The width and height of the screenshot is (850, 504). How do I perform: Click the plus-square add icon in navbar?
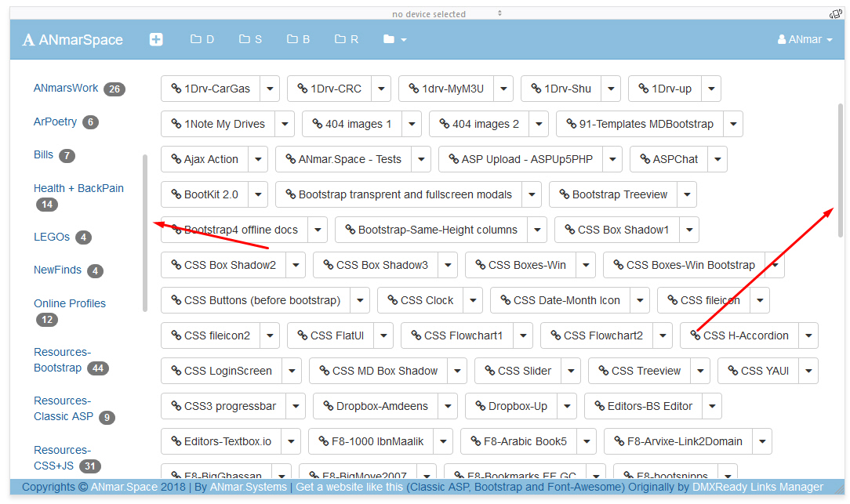[156, 39]
